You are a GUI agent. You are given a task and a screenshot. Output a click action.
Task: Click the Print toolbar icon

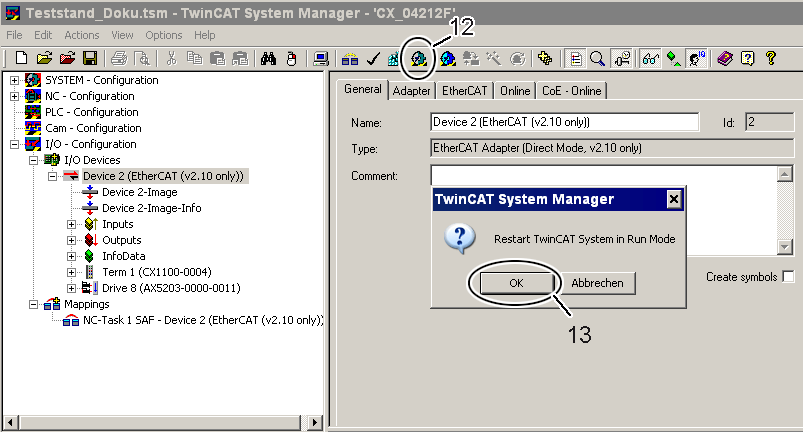point(119,58)
